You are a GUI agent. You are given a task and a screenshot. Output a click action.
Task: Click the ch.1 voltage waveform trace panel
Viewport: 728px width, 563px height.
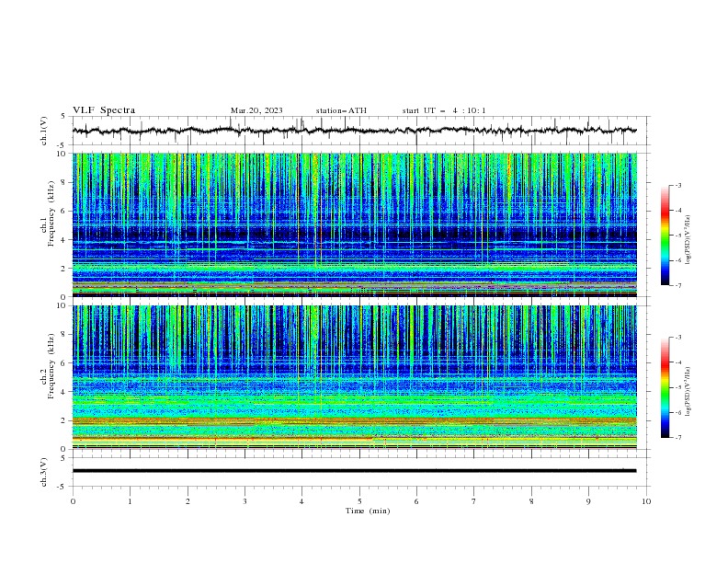coord(361,131)
